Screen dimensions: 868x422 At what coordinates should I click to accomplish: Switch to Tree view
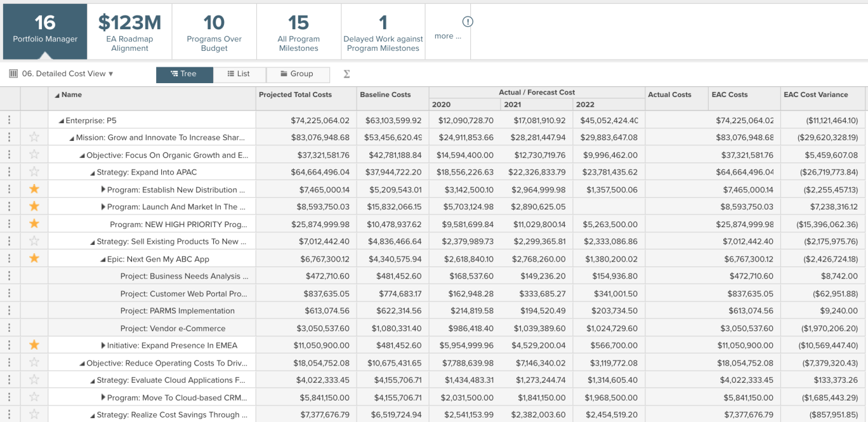[184, 74]
